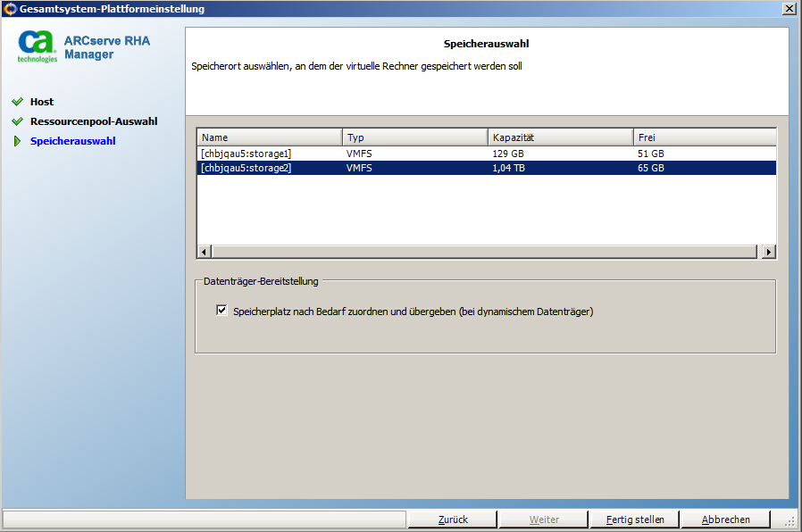Click the 51 GB free space cell
Viewport: 802px width, 532px height.
pos(650,154)
